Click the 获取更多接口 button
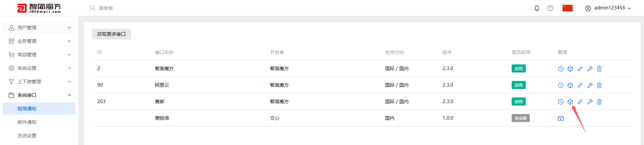Screen dimensions: 644x145 tap(111, 34)
